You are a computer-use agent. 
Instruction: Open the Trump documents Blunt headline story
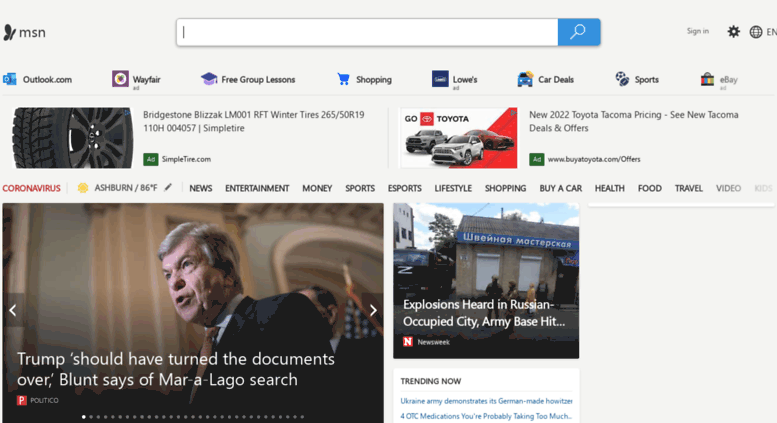pyautogui.click(x=176, y=369)
